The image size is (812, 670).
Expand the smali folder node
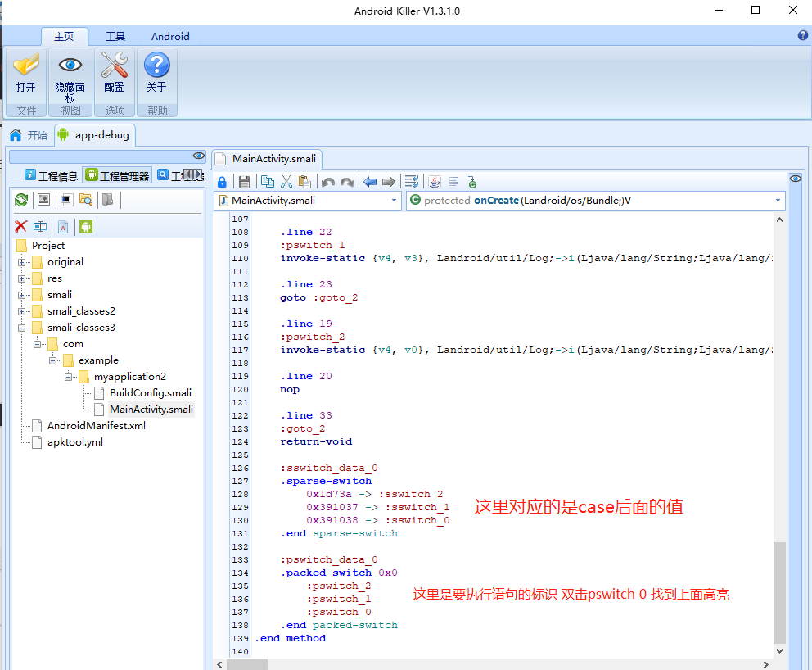tap(21, 296)
